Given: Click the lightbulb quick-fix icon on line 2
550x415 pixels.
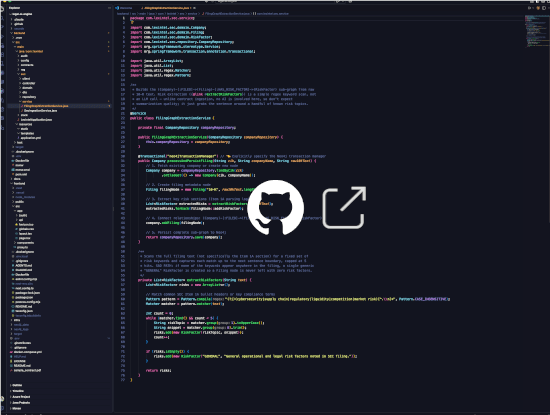Looking at the screenshot, I should pos(132,22).
